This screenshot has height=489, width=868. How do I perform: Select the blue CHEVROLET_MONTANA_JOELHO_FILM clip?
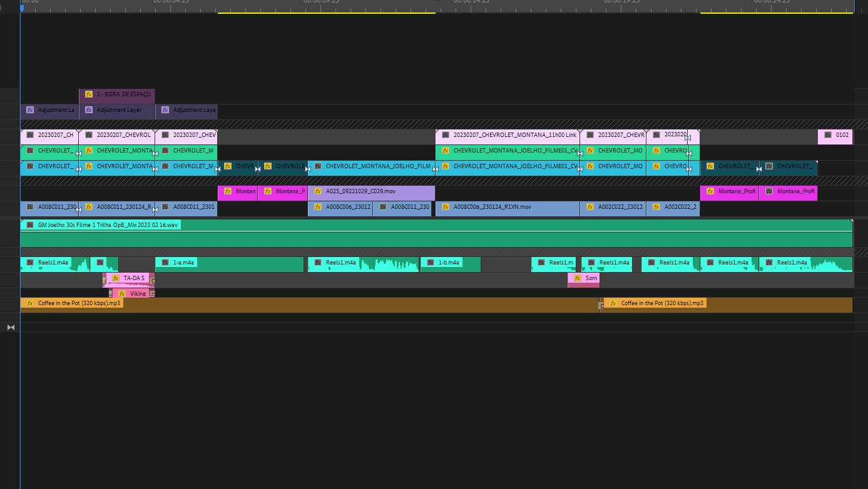coord(371,168)
